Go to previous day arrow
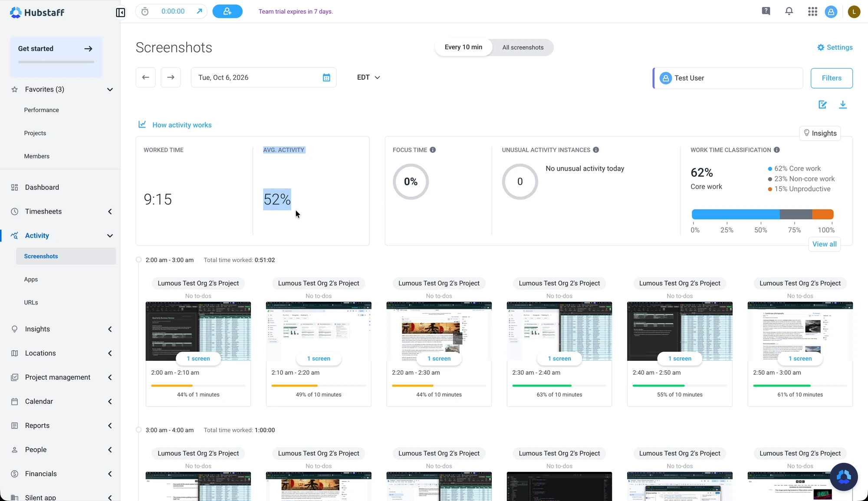868x501 pixels. [x=145, y=77]
